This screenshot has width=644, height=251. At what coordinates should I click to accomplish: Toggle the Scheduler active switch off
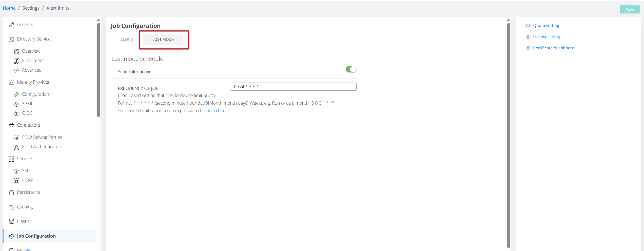pyautogui.click(x=351, y=69)
